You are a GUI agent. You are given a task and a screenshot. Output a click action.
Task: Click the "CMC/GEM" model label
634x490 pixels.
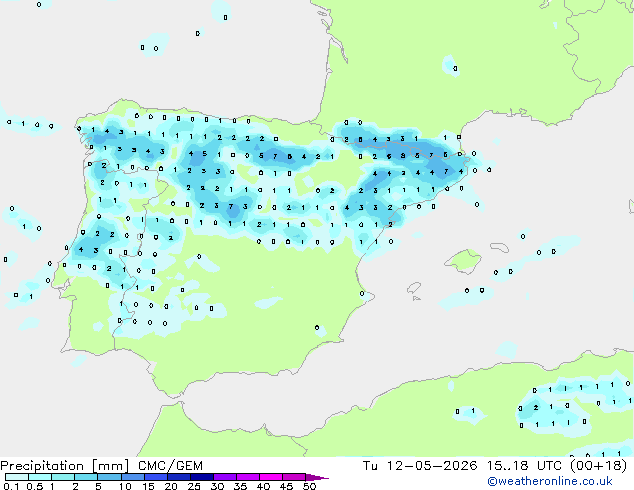(x=170, y=466)
